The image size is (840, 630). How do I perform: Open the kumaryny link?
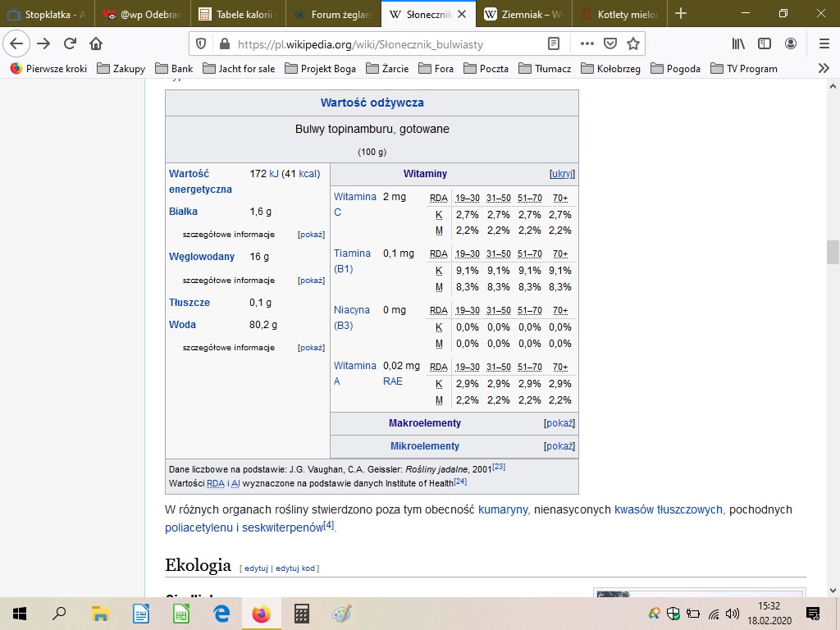point(503,509)
